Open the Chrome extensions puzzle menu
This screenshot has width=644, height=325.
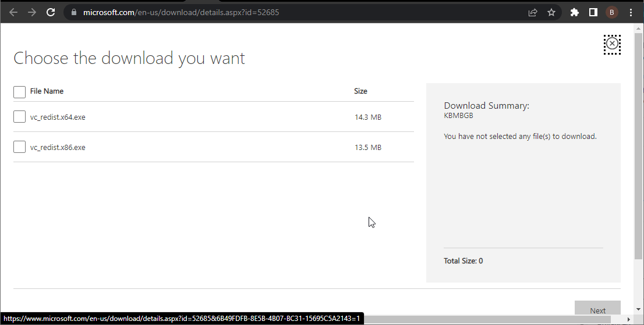(575, 12)
